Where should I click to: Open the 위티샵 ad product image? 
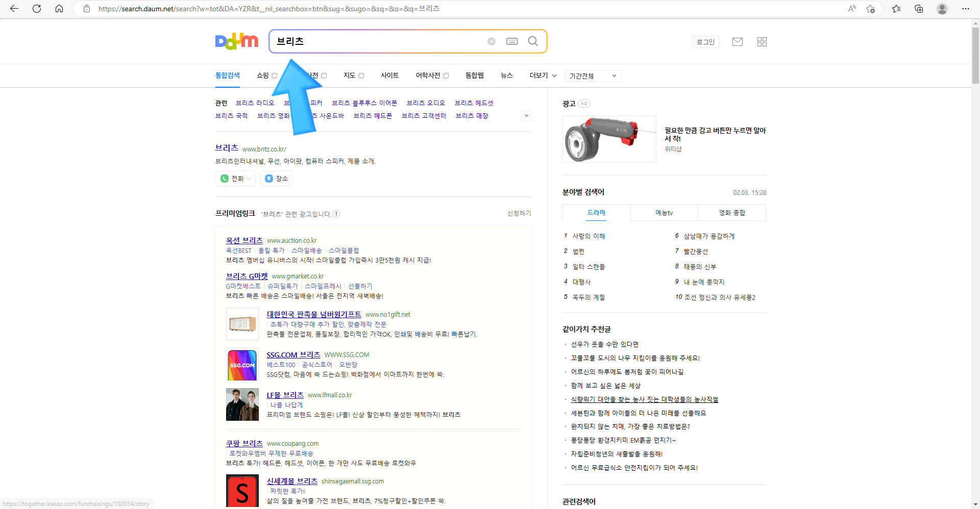coord(609,139)
